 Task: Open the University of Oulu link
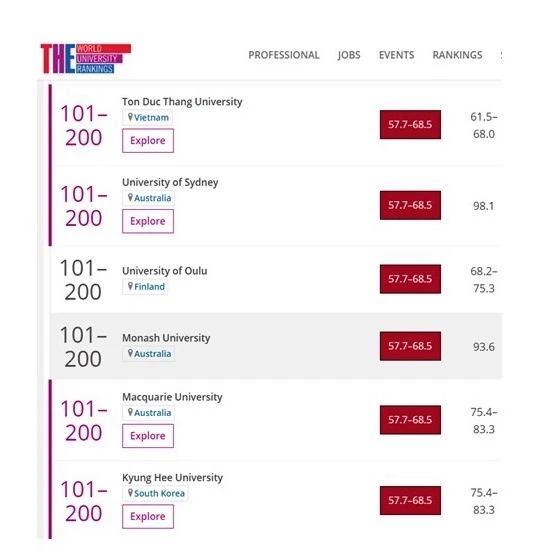(x=165, y=271)
